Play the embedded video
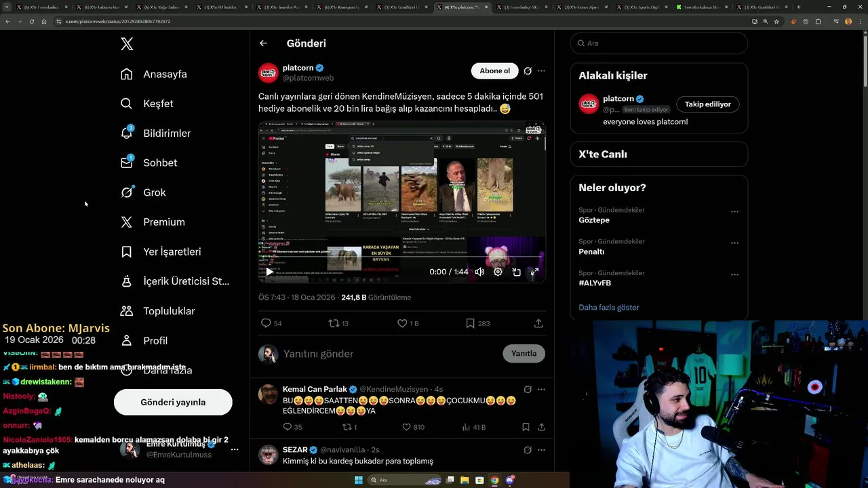This screenshot has width=868, height=488. [269, 272]
